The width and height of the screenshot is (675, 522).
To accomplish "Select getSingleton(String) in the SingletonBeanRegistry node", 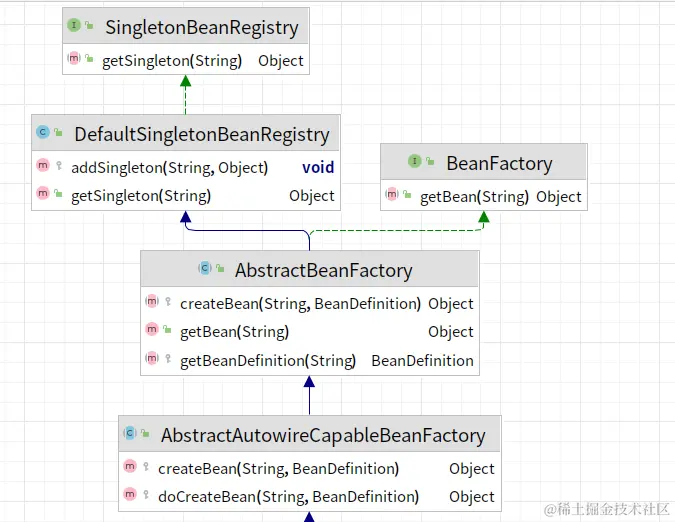I will coord(172,61).
